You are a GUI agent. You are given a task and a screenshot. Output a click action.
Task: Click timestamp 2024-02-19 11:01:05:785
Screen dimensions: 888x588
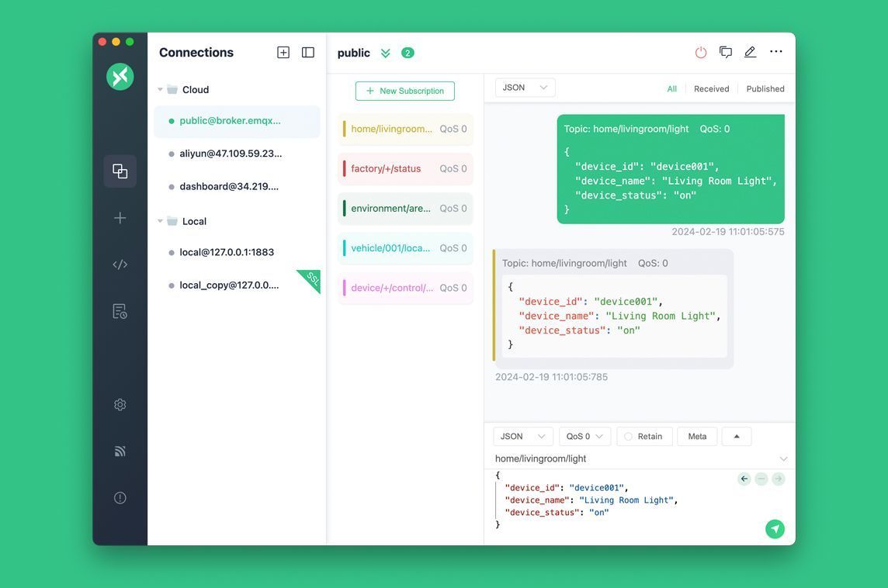tap(552, 377)
